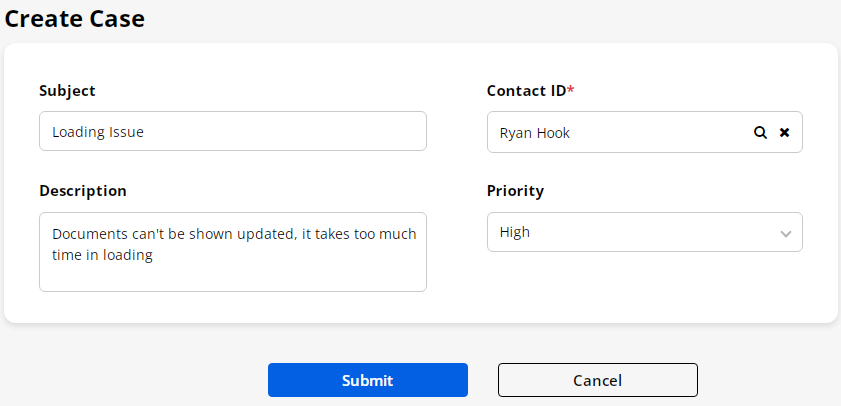Click the red required asterisk marker
The image size is (841, 406).
[571, 90]
